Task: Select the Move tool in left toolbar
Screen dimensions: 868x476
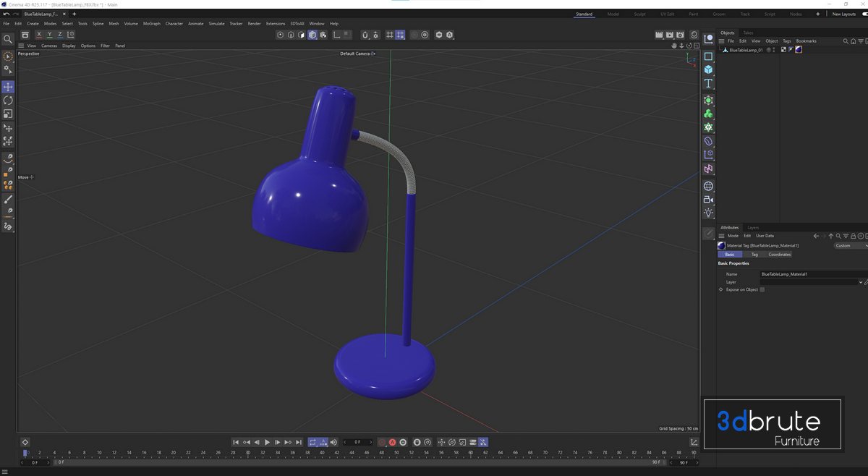Action: pos(8,87)
